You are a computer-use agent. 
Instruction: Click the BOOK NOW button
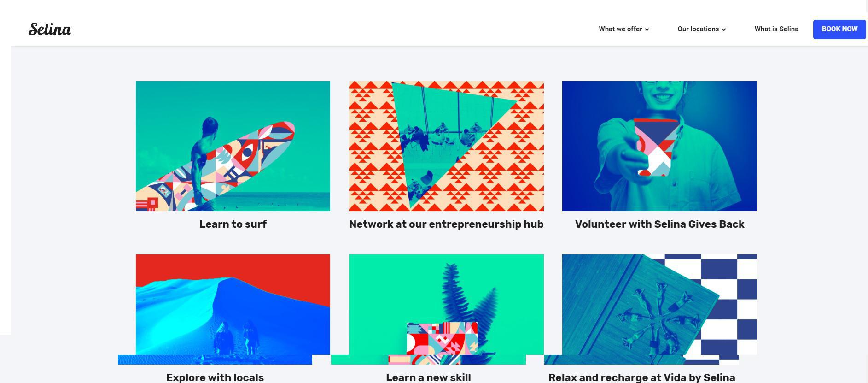point(839,29)
